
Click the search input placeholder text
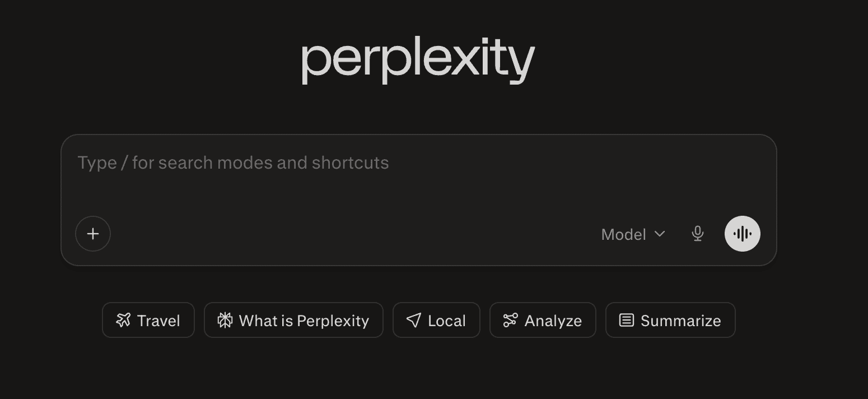click(233, 163)
